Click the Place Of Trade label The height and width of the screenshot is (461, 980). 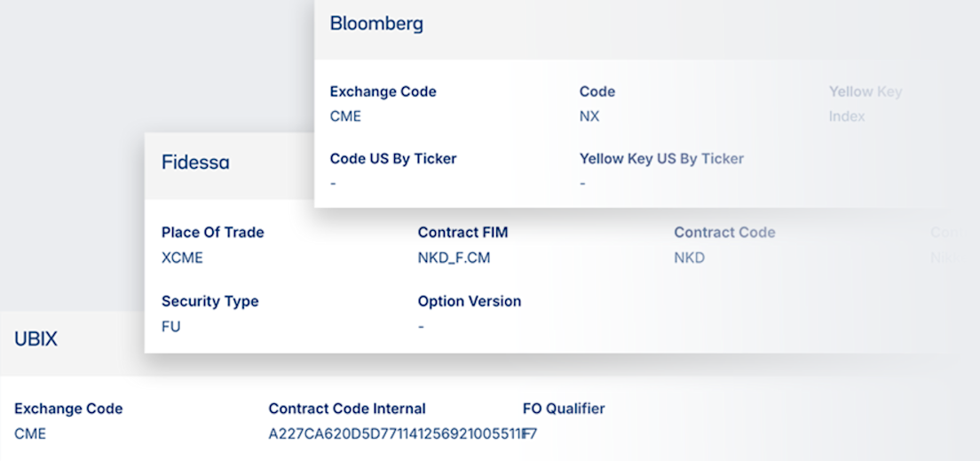click(x=212, y=233)
